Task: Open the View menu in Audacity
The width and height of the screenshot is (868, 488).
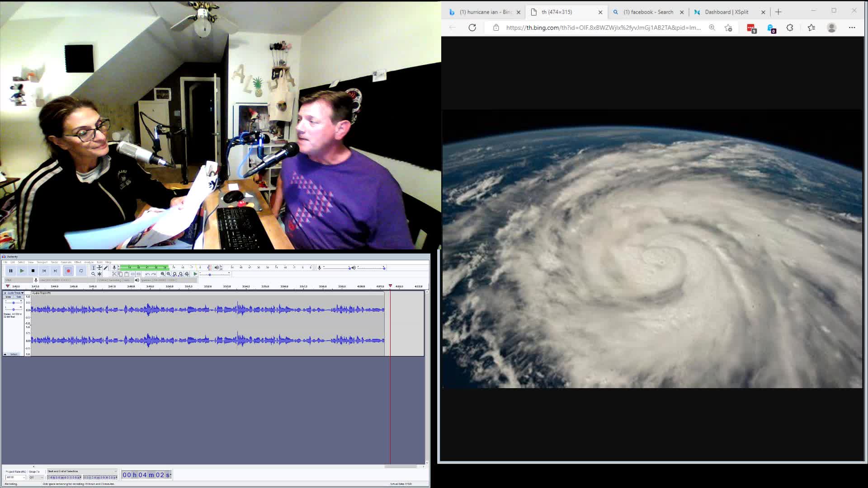Action: [x=31, y=262]
